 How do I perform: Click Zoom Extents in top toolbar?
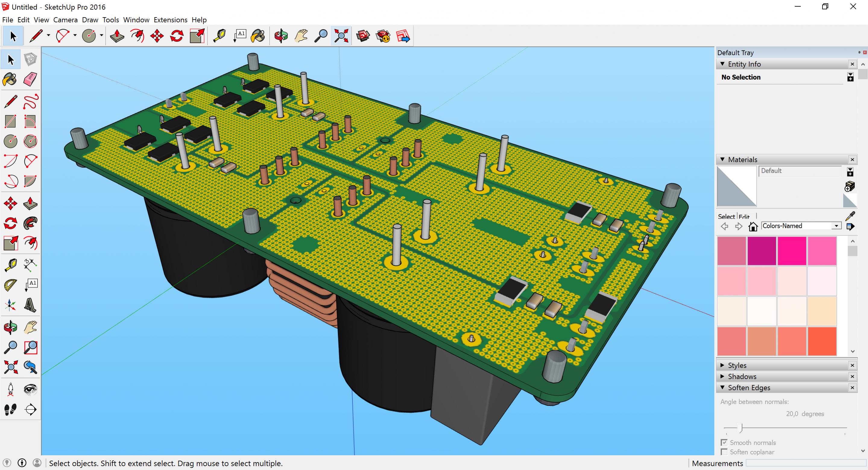341,36
